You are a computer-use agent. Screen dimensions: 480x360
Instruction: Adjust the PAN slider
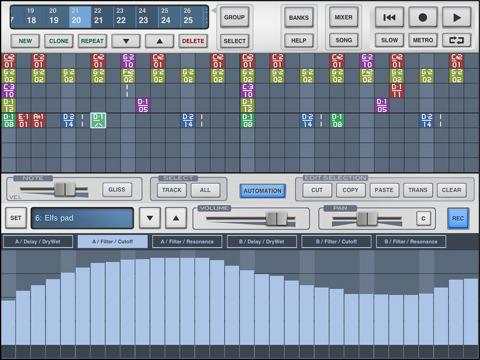[x=367, y=219]
